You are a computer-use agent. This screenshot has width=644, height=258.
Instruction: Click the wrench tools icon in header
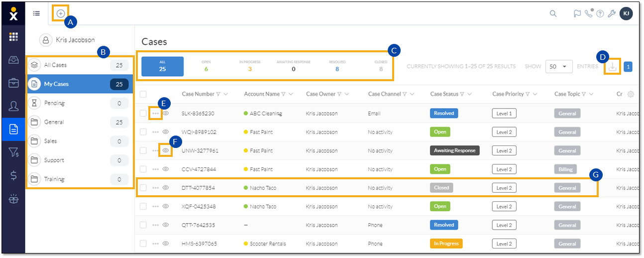coord(612,13)
